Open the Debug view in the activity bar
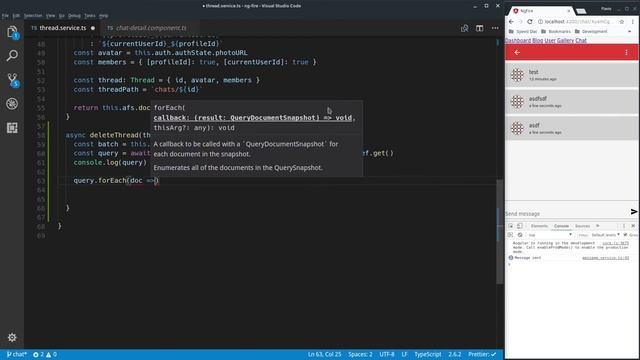This screenshot has width=640, height=360. [12, 104]
